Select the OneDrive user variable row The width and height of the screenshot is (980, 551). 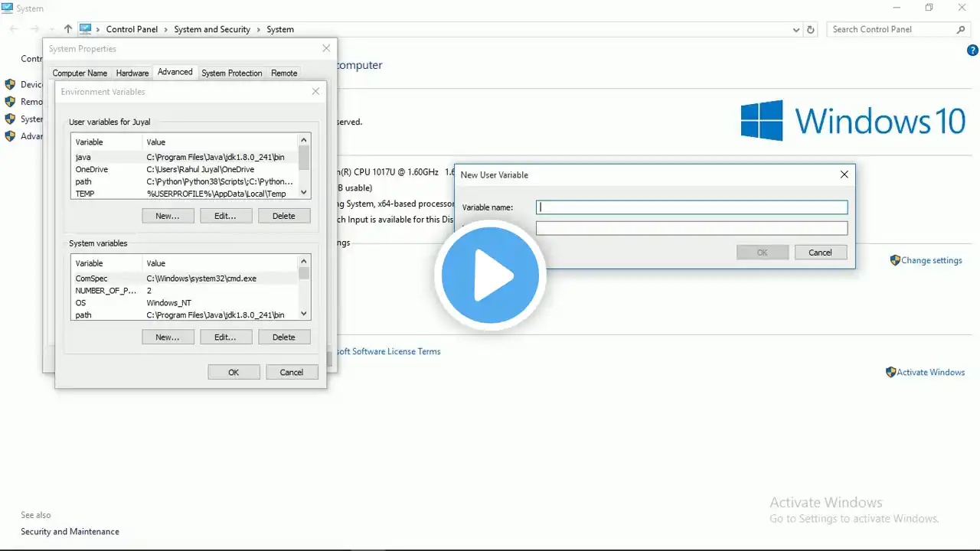pyautogui.click(x=185, y=169)
